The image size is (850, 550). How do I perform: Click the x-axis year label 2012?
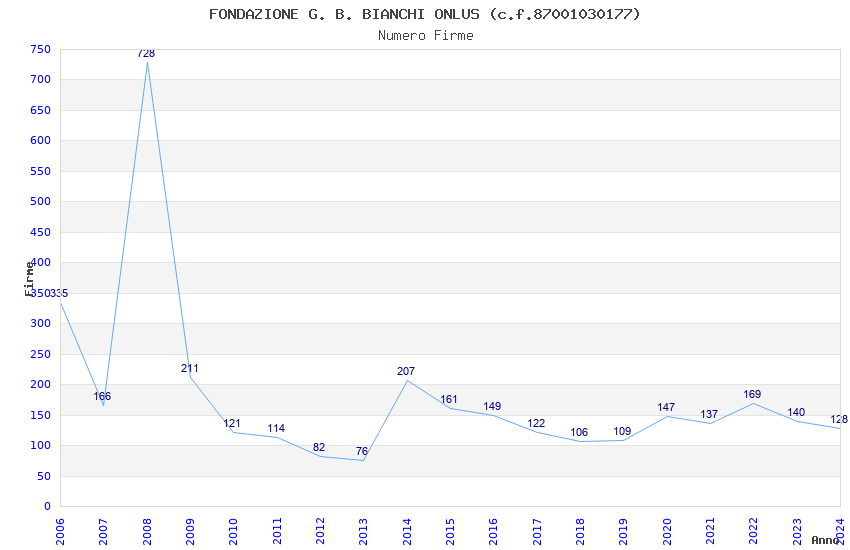pos(320,531)
